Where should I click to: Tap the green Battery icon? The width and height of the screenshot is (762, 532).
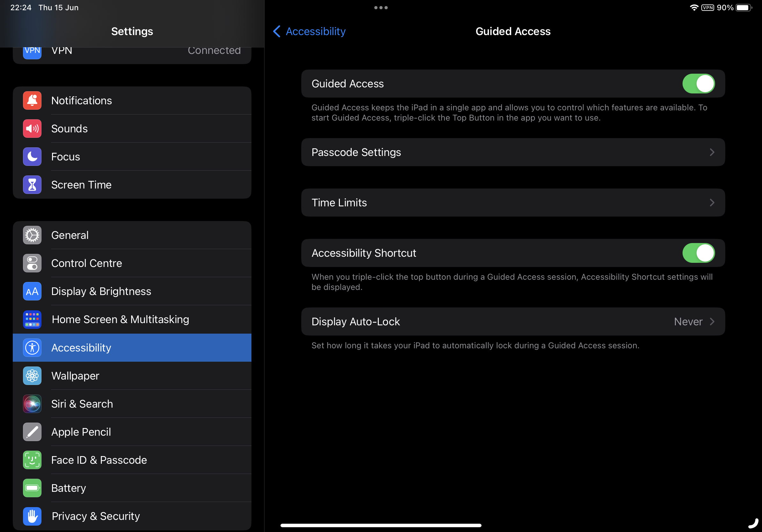click(32, 488)
